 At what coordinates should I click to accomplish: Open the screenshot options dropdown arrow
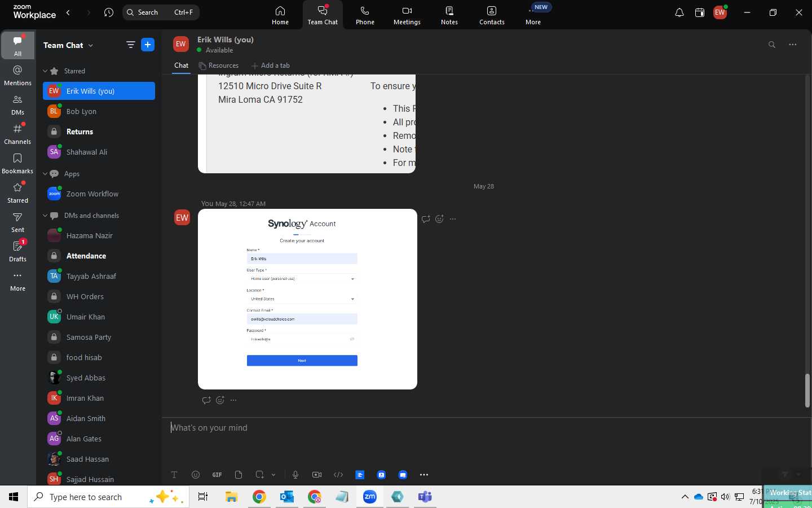(x=273, y=475)
